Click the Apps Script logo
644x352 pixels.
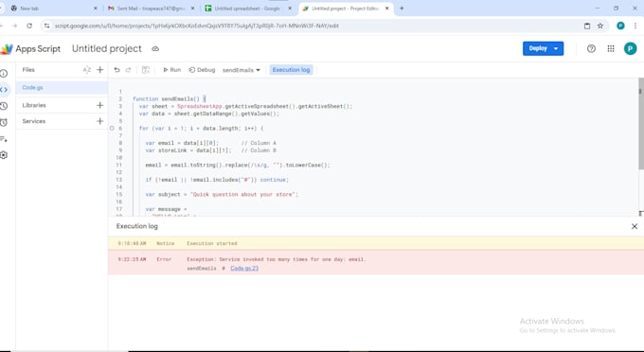pyautogui.click(x=7, y=49)
